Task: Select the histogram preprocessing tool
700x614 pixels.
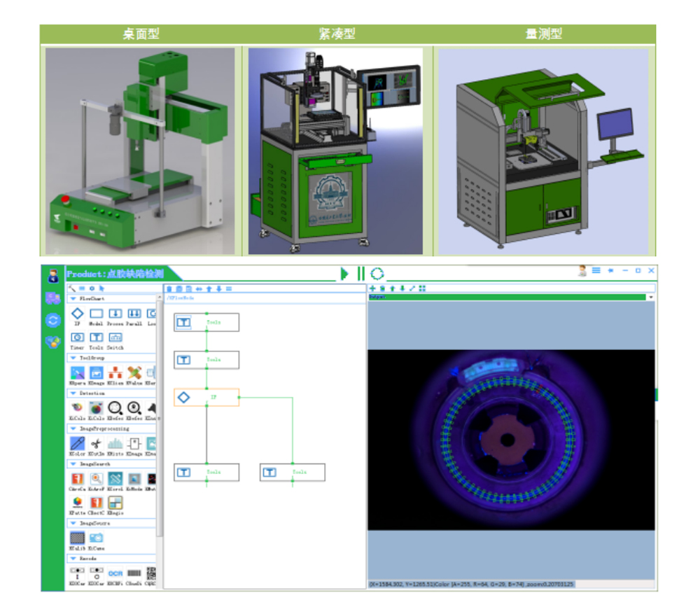Action: 115,443
